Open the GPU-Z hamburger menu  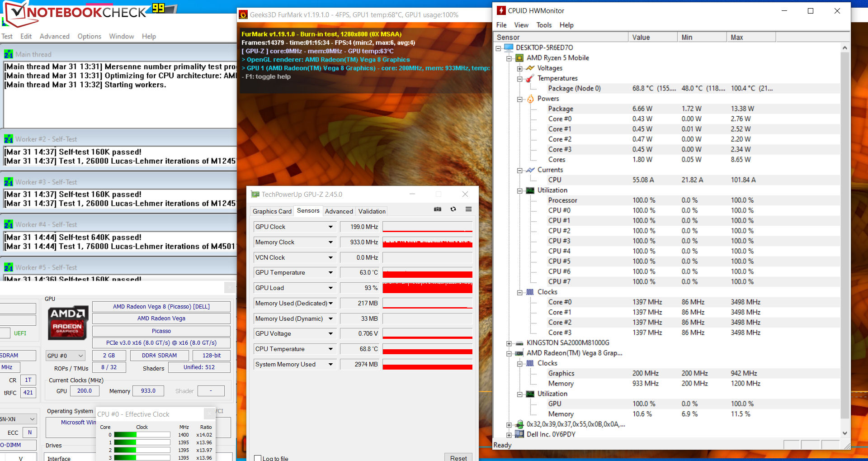pos(468,209)
